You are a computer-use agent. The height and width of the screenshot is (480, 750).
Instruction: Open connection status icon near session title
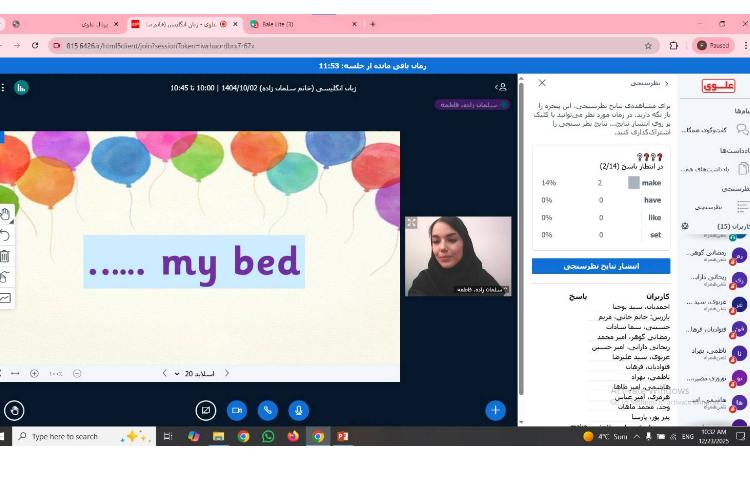[21, 87]
